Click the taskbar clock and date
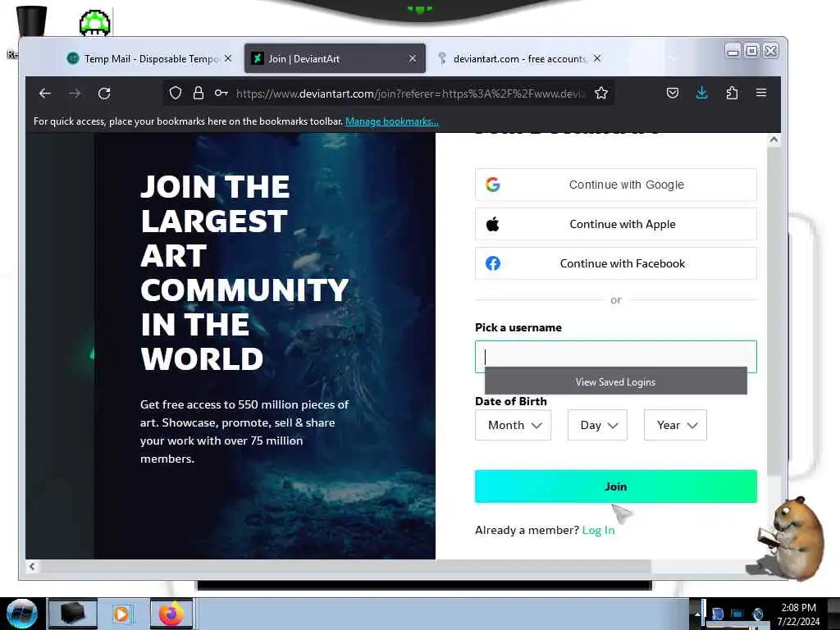 coord(798,614)
